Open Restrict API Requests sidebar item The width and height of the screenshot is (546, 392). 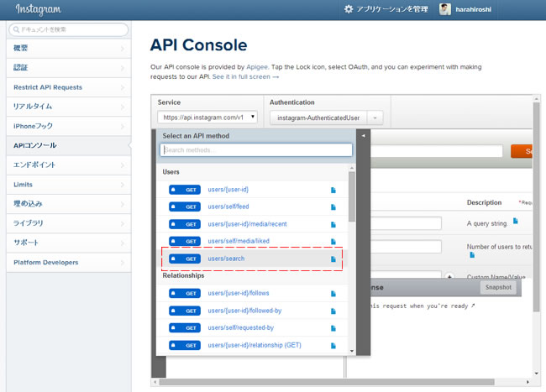pyautogui.click(x=69, y=87)
